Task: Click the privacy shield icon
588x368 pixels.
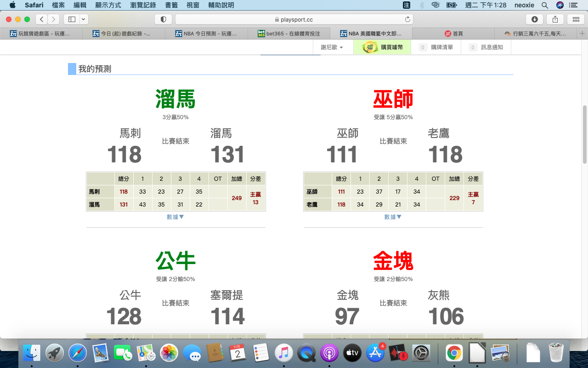Action: tap(163, 19)
